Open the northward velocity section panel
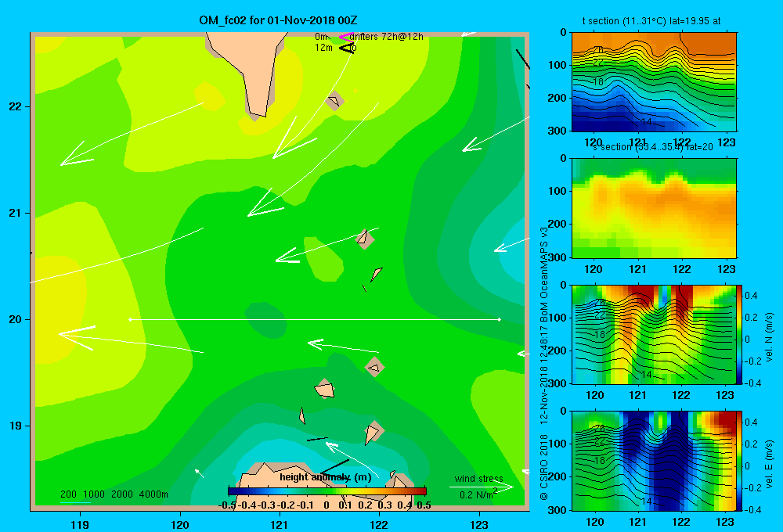Viewport: 783px width, 532px height. [654, 334]
